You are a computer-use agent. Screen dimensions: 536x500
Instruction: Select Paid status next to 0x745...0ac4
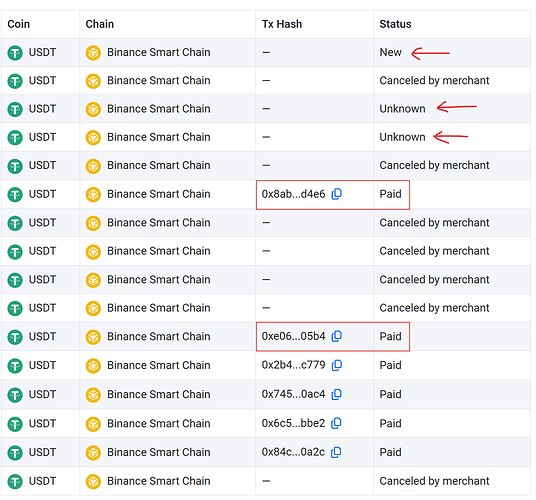[390, 394]
